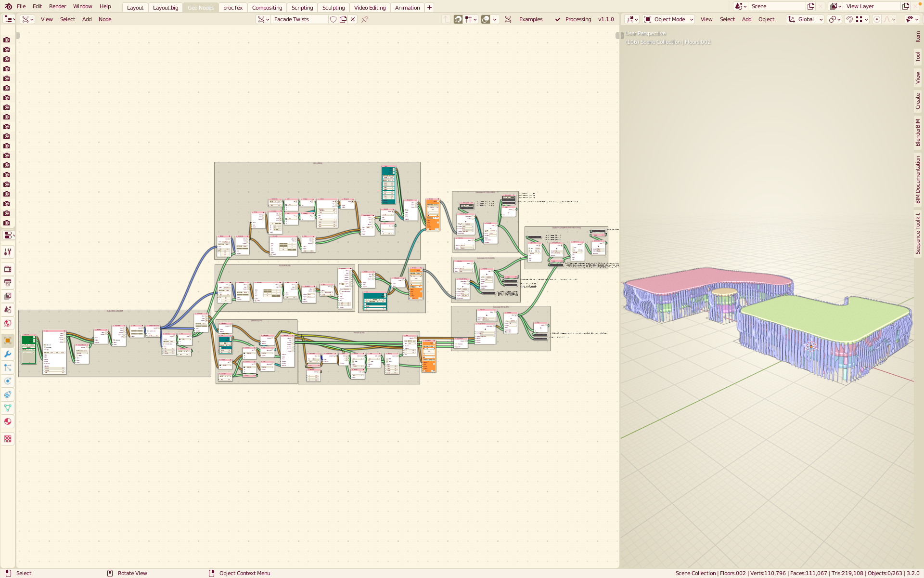Open node editor Node menu

tap(105, 19)
